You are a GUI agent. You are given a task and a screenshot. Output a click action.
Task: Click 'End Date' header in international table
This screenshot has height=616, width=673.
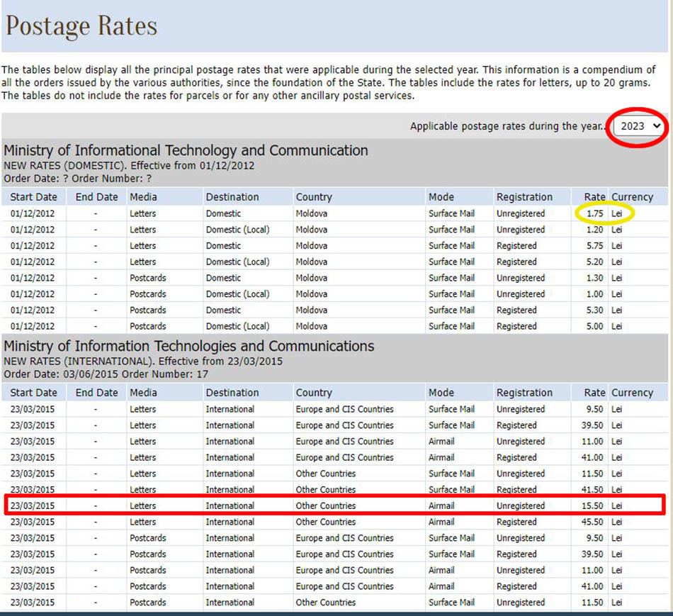point(96,393)
